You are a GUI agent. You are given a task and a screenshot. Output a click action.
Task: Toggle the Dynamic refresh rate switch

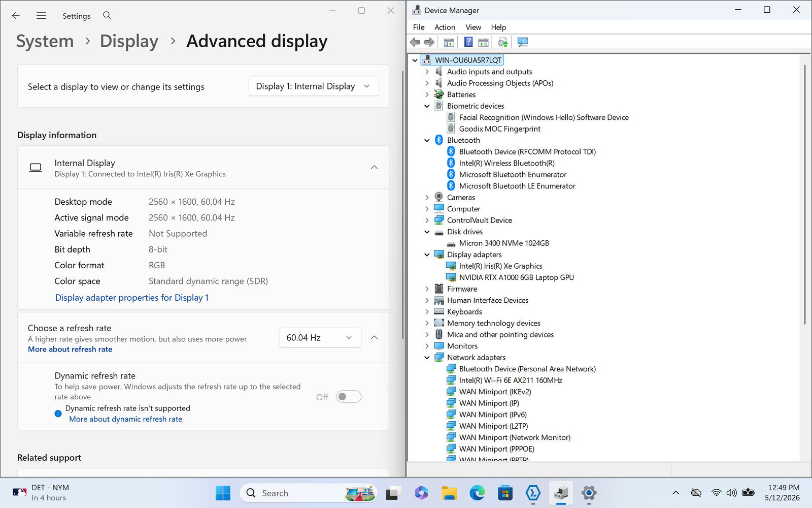click(349, 397)
